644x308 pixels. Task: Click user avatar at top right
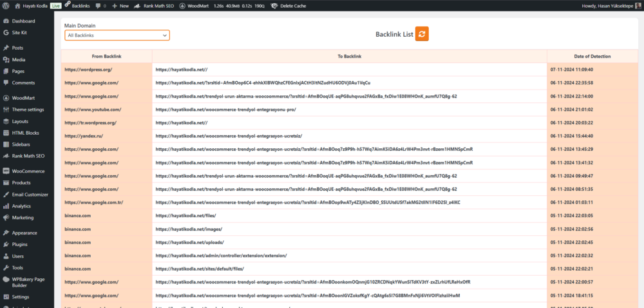(x=639, y=6)
